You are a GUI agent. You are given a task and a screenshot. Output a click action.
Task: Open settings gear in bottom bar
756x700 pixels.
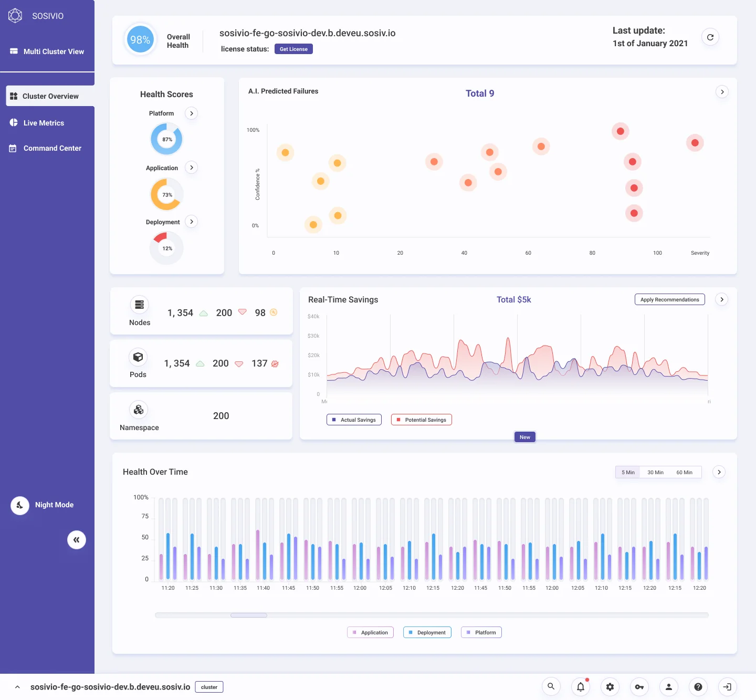coord(610,686)
